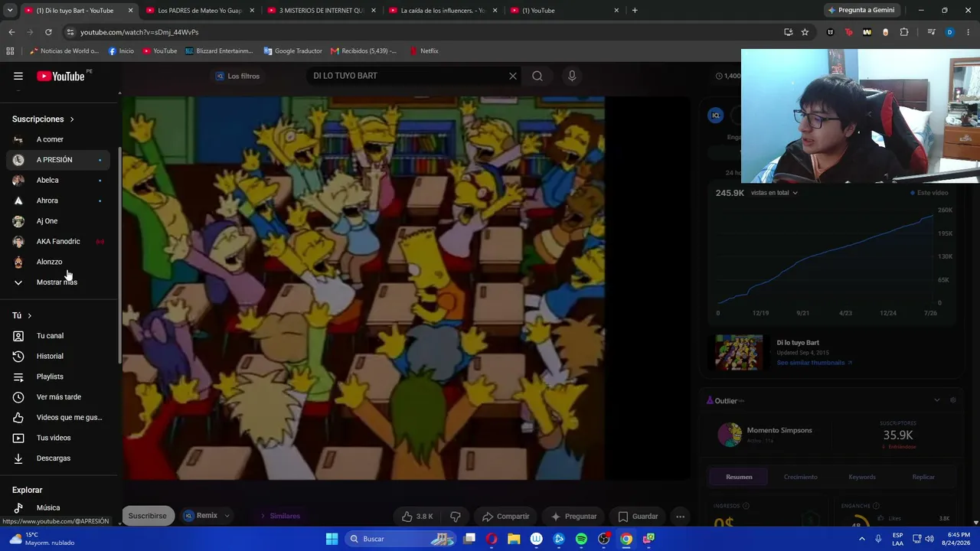Image resolution: width=980 pixels, height=551 pixels.
Task: Open the Ahrora channel
Action: (x=60, y=201)
